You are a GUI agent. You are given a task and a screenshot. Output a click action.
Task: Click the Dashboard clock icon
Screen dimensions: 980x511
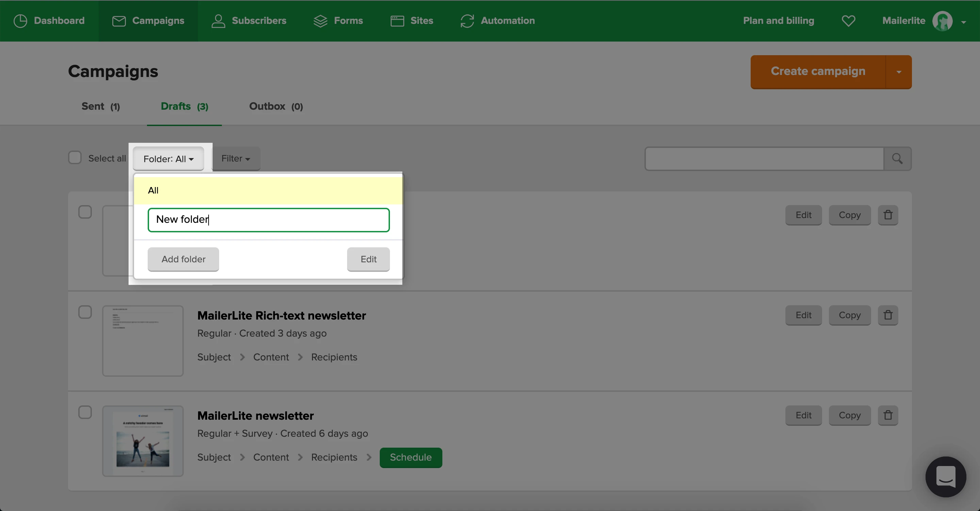click(20, 20)
